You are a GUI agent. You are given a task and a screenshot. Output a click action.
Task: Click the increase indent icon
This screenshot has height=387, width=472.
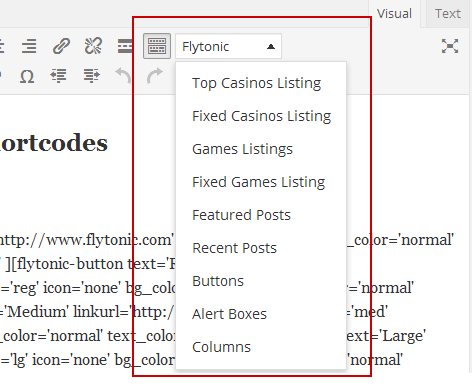tap(92, 76)
